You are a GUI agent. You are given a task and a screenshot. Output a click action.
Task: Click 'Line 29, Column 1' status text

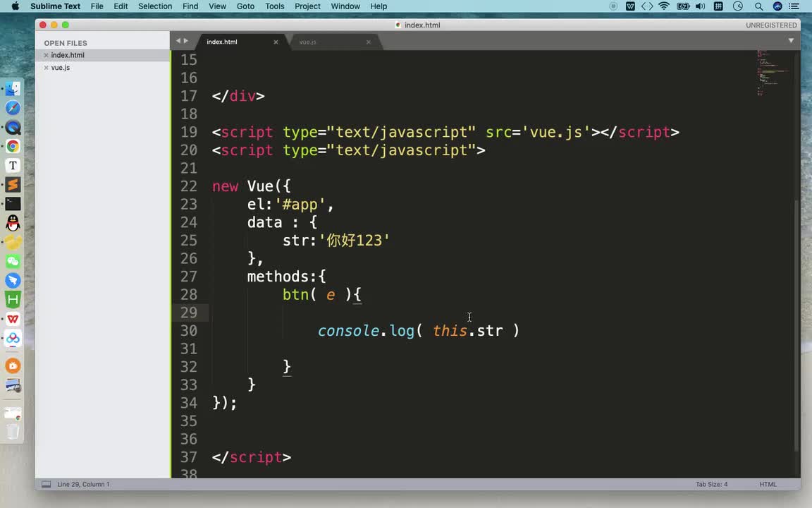(x=83, y=484)
